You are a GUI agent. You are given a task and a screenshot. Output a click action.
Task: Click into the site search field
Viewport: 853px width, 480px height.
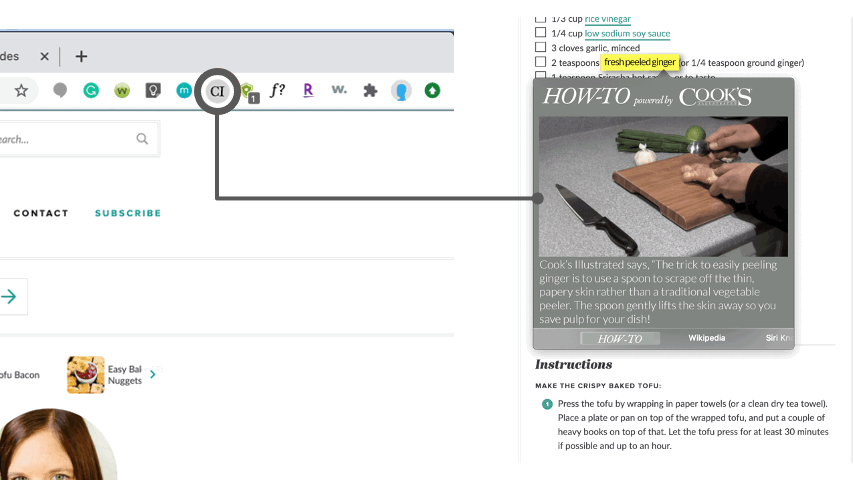click(x=79, y=139)
